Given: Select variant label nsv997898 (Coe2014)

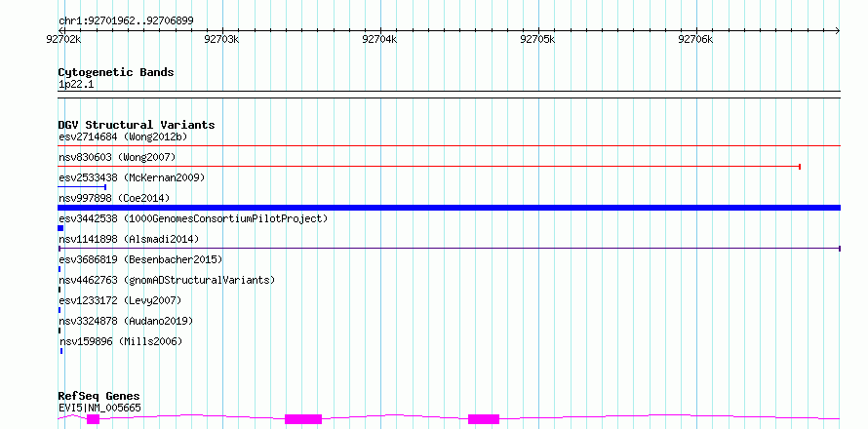Looking at the screenshot, I should (x=114, y=198).
